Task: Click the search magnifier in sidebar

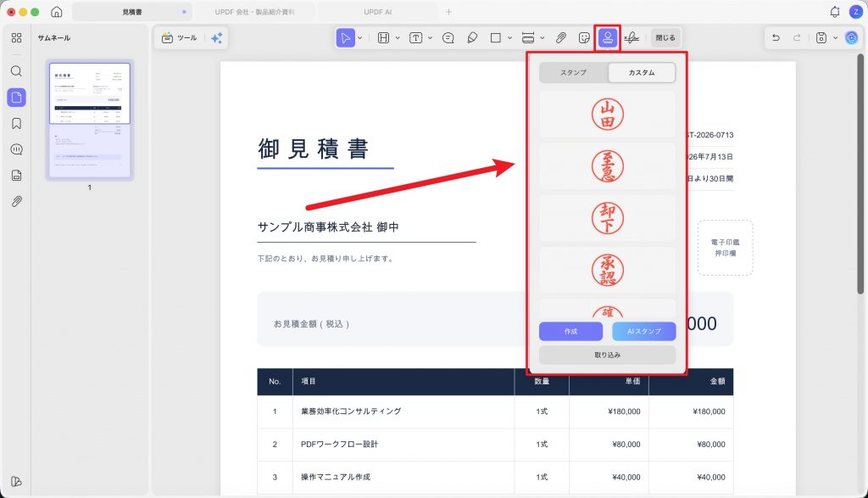Action: (17, 71)
